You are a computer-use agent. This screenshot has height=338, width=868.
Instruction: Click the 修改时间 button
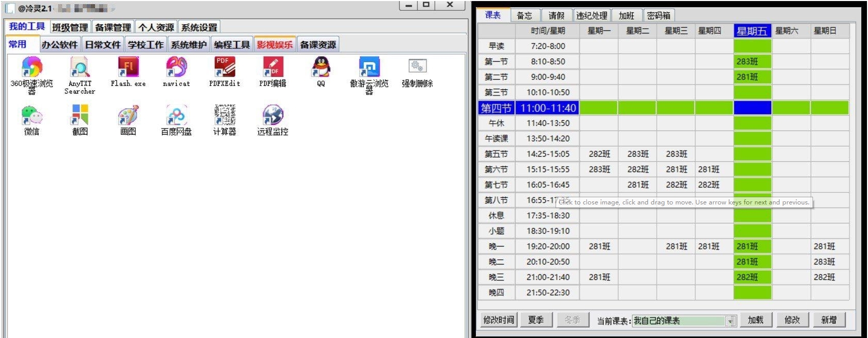coord(498,320)
